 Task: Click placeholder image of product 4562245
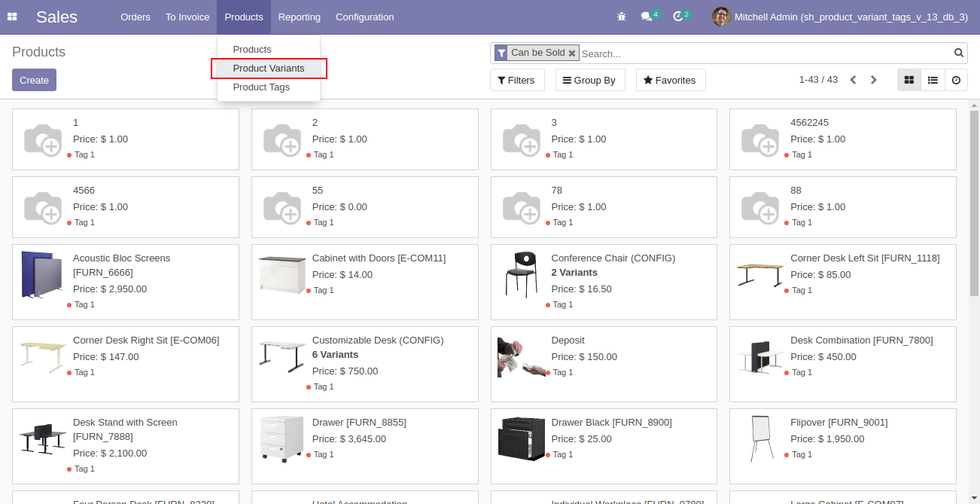759,139
